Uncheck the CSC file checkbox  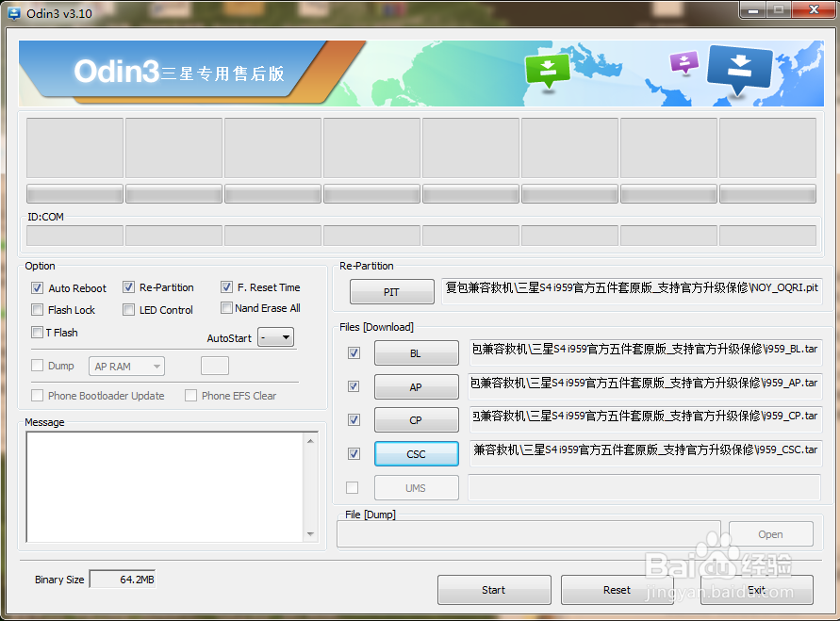[354, 454]
